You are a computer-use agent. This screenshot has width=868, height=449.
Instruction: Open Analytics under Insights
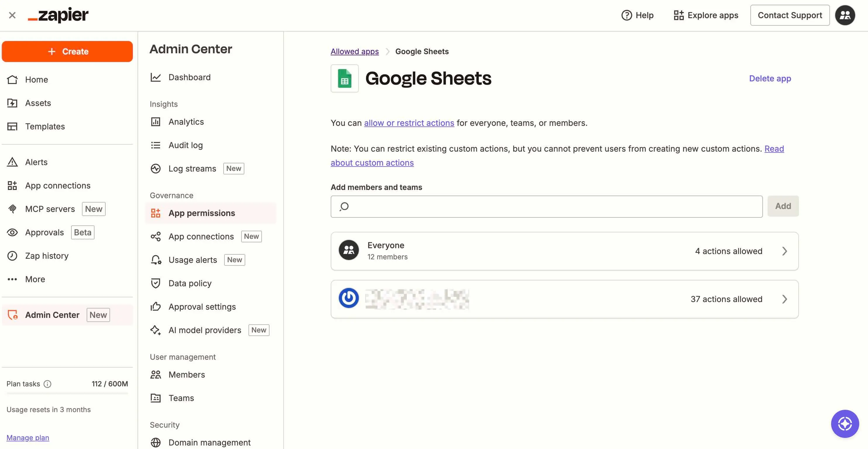coord(211,122)
